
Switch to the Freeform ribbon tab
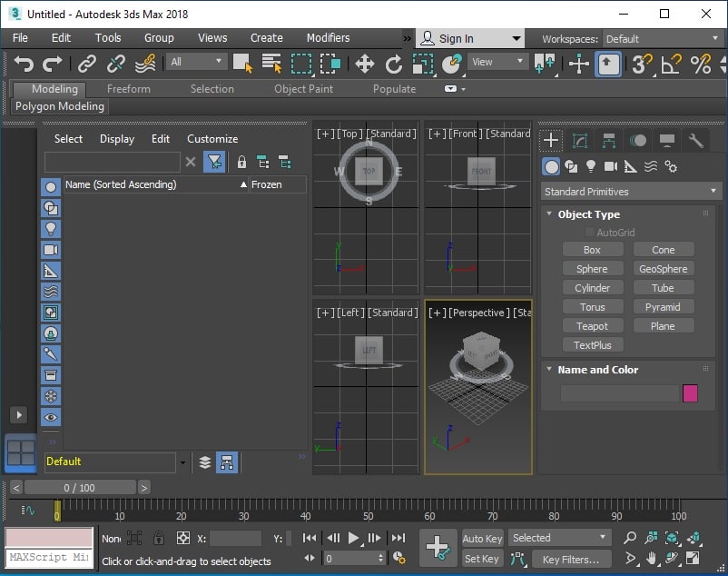(129, 89)
